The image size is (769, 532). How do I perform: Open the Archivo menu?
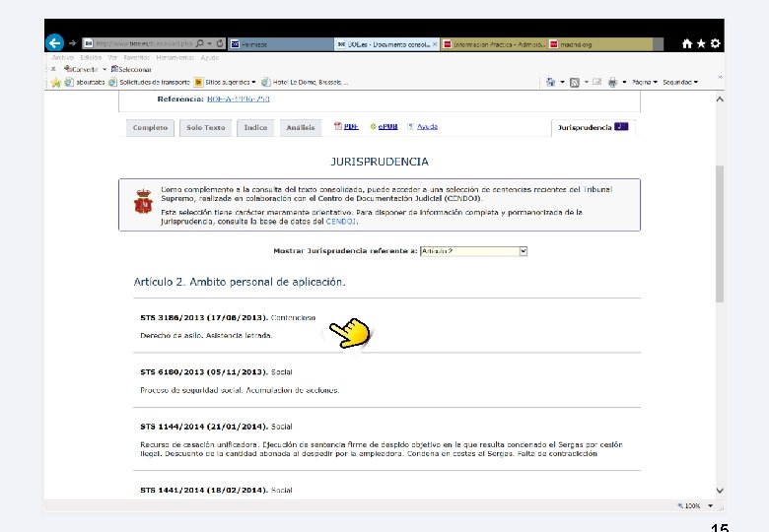pyautogui.click(x=63, y=57)
